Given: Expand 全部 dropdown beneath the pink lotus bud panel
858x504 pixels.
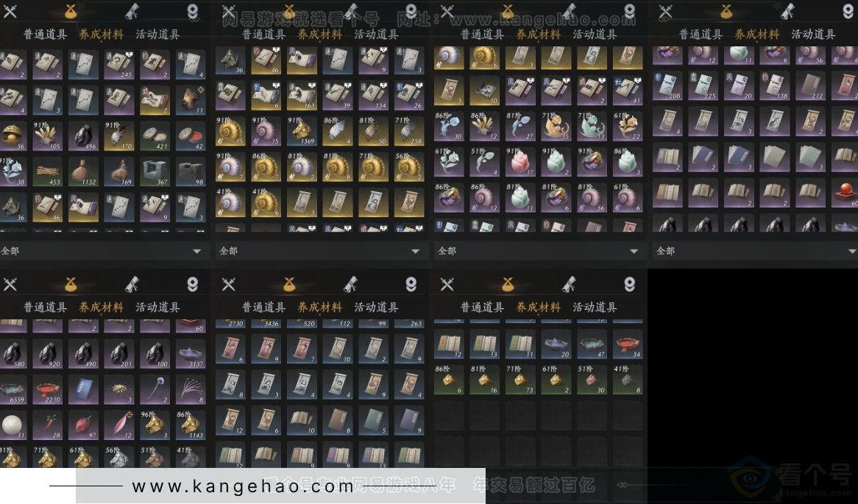Looking at the screenshot, I should [539, 251].
